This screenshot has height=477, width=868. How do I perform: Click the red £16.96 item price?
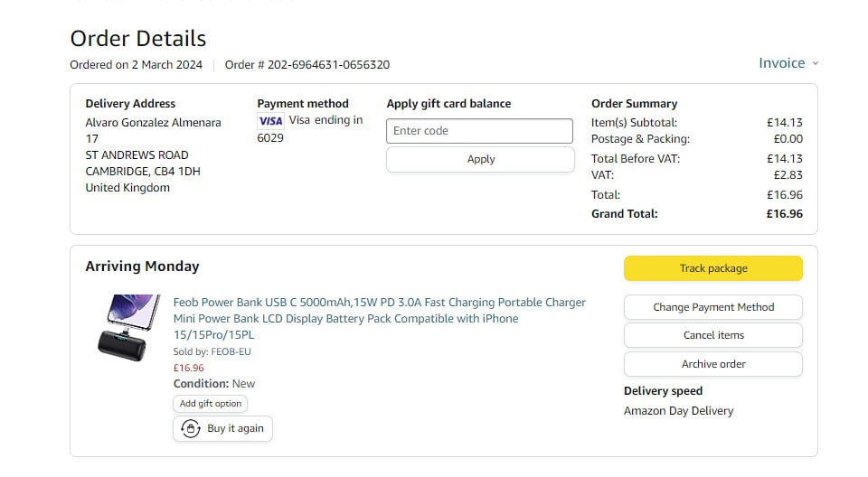[188, 368]
